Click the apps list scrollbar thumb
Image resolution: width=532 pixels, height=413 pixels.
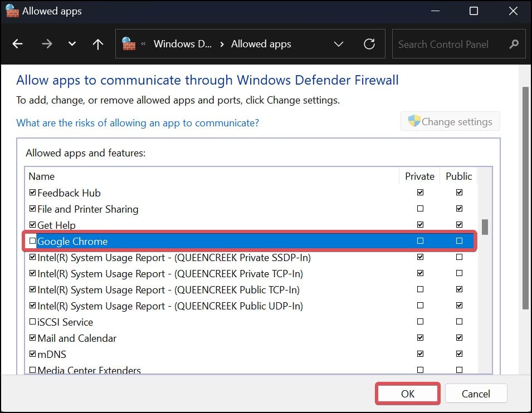[x=485, y=227]
